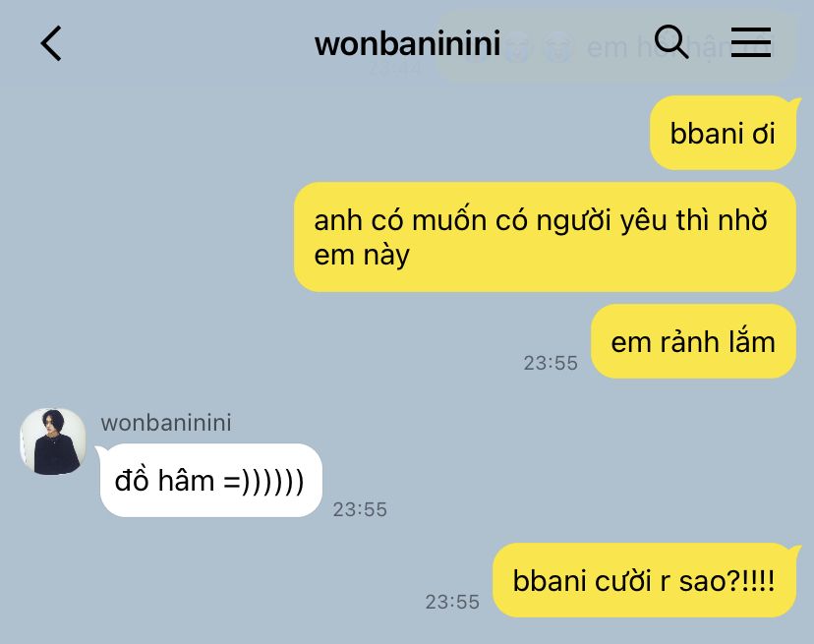Select the white 'đồ hâm =))))))' message
The width and height of the screenshot is (814, 644).
(210, 481)
